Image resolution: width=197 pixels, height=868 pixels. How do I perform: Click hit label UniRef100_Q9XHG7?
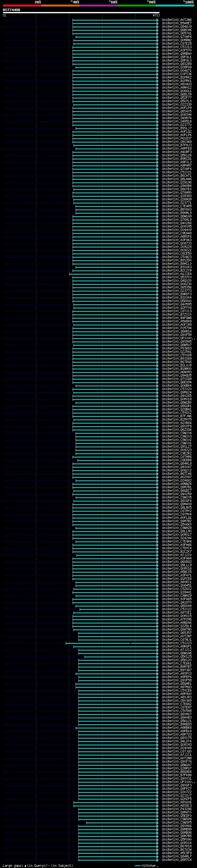pos(177,714)
